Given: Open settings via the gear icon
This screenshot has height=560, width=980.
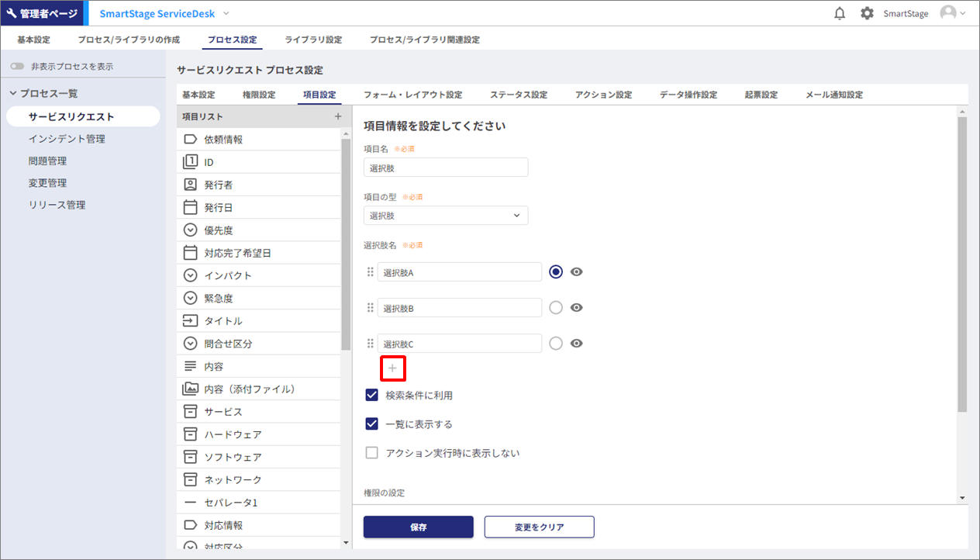Looking at the screenshot, I should click(x=867, y=13).
